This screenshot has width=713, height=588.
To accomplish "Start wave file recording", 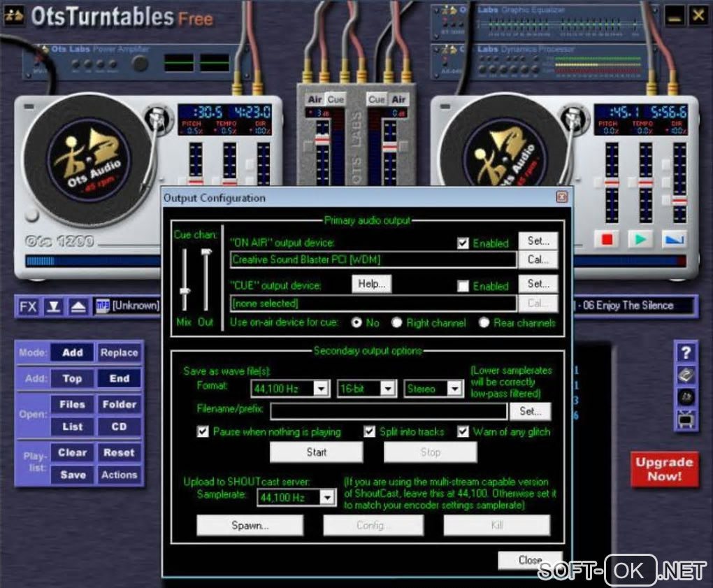I will click(x=317, y=452).
